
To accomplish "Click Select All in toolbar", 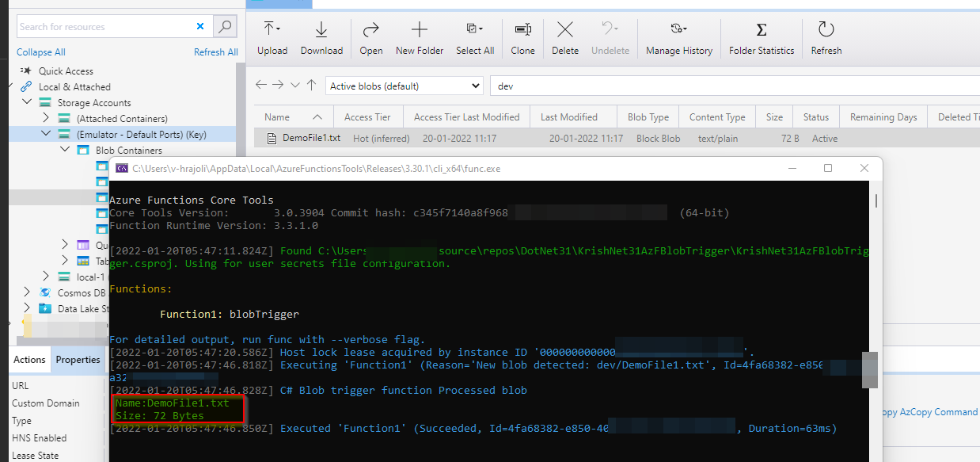I will point(475,39).
